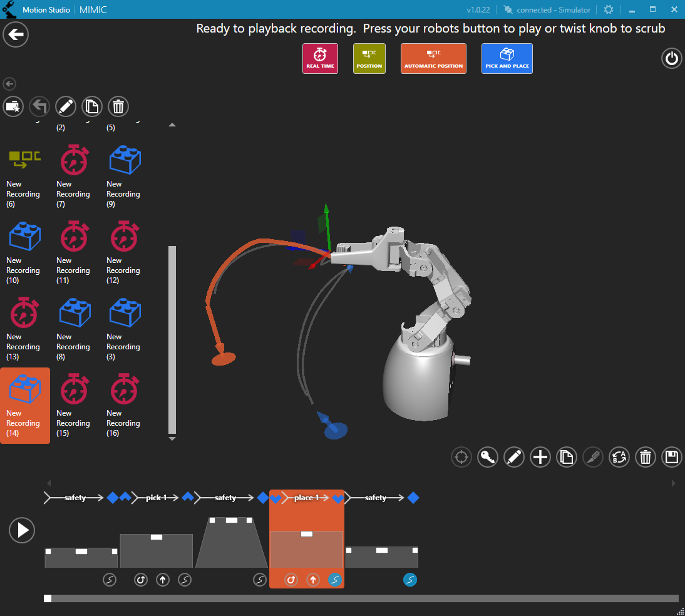Toggle the blue S-curve under place 1
The height and width of the screenshot is (616, 685).
tap(335, 580)
